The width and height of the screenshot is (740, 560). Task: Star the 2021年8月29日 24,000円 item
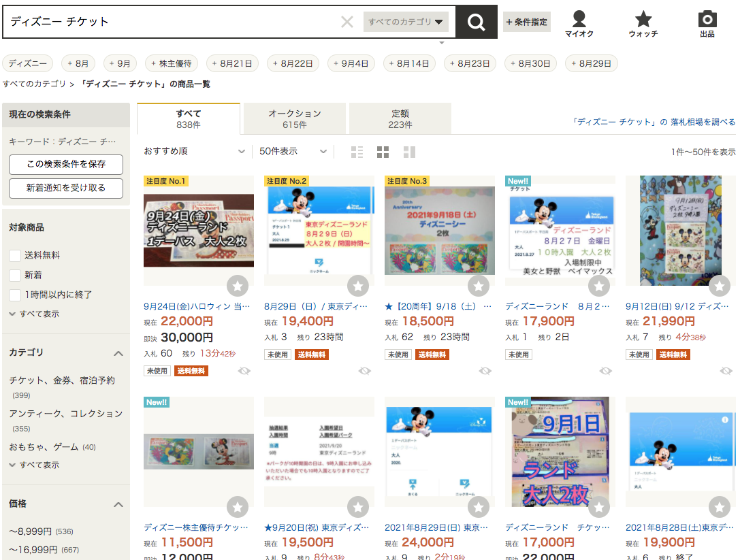(x=479, y=507)
